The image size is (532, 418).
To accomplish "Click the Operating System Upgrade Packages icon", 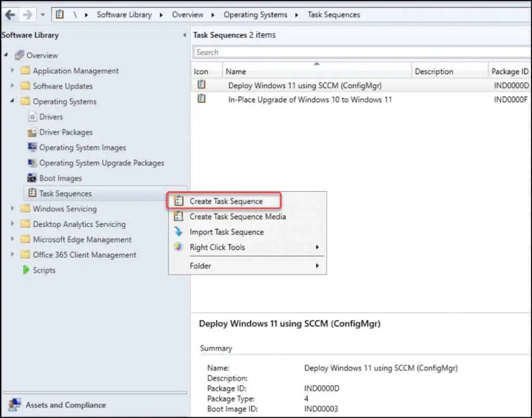I will point(32,163).
